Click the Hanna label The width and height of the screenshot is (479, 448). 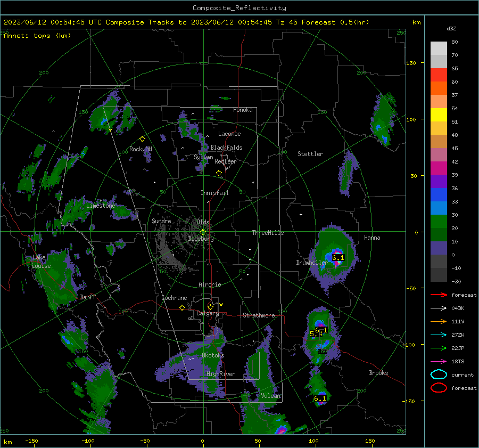click(372, 238)
